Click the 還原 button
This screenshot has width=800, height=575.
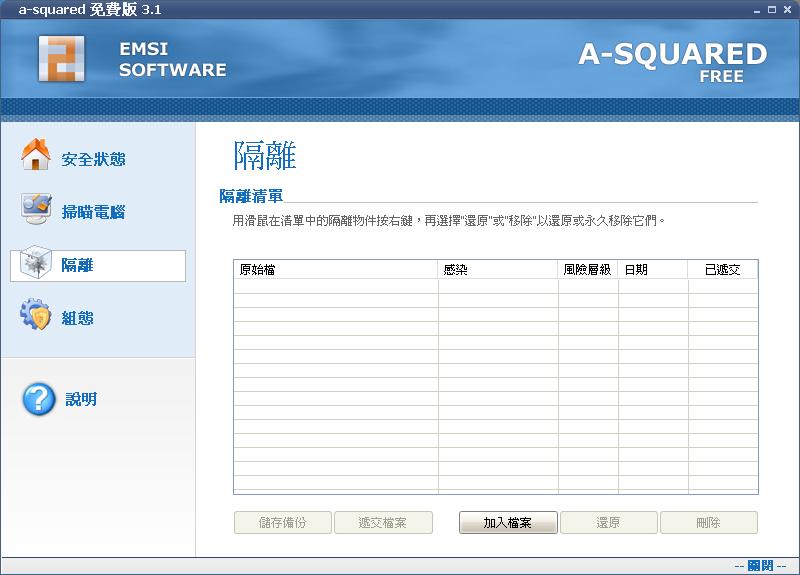click(x=608, y=522)
